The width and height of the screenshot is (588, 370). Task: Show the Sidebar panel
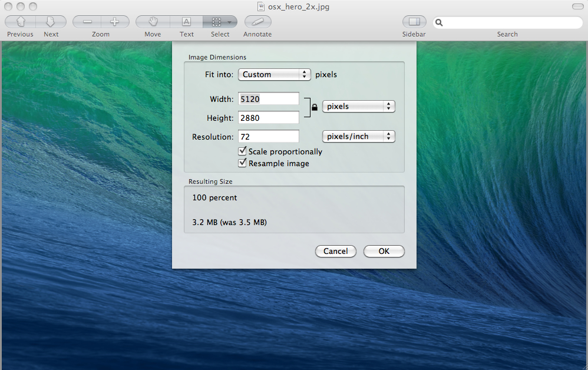click(x=414, y=22)
